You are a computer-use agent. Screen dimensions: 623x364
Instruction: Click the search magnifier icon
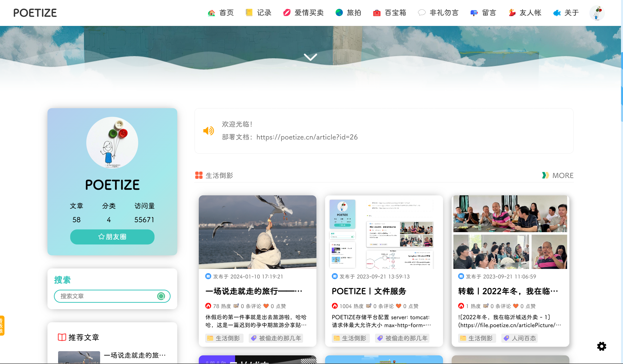(161, 296)
